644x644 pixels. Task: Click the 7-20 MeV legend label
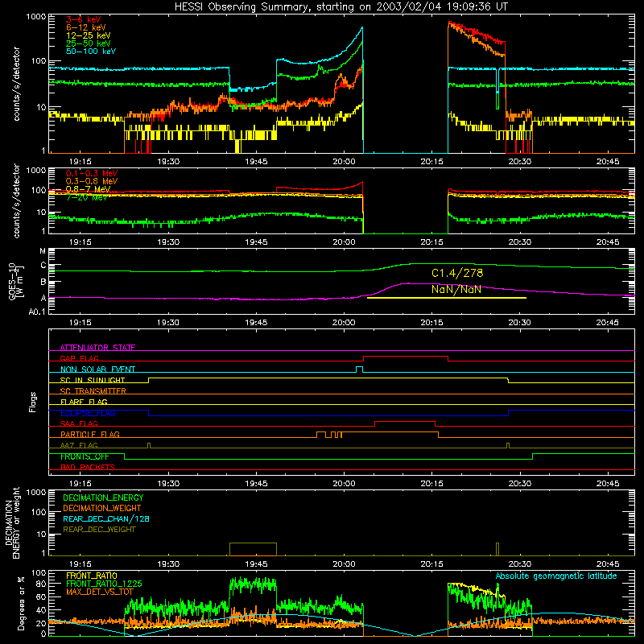[87, 197]
